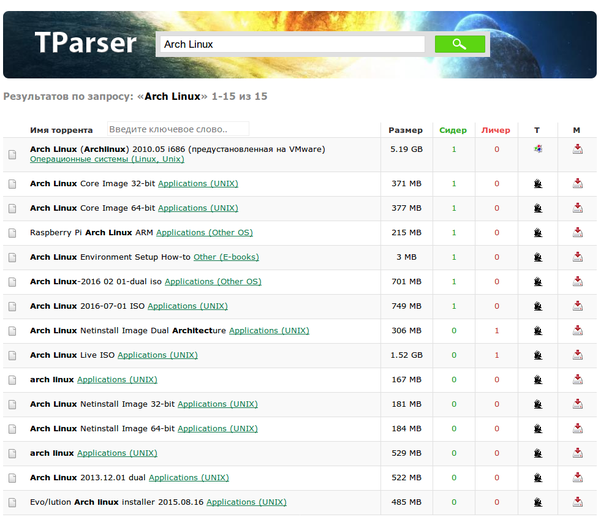Select title Arch Linux Core Image 64-bit
The width and height of the screenshot is (609, 525).
pos(92,208)
